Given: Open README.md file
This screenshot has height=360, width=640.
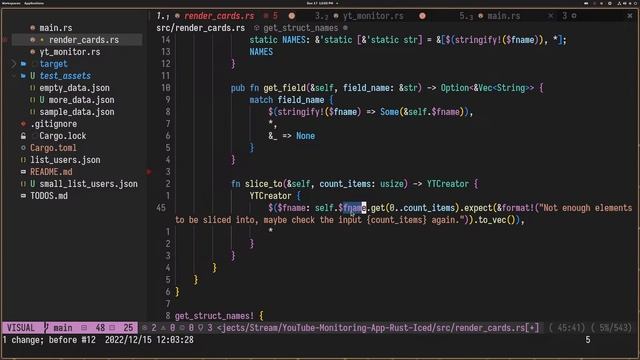Looking at the screenshot, I should click(x=51, y=172).
